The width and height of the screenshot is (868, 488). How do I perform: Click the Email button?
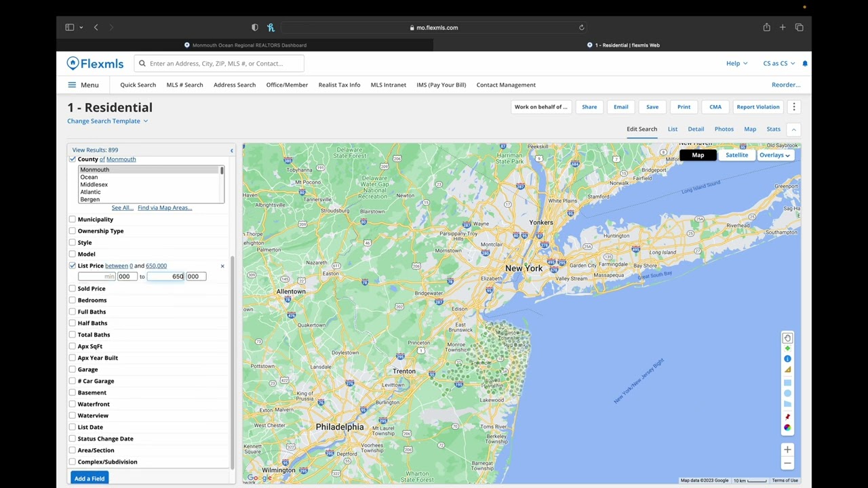621,107
